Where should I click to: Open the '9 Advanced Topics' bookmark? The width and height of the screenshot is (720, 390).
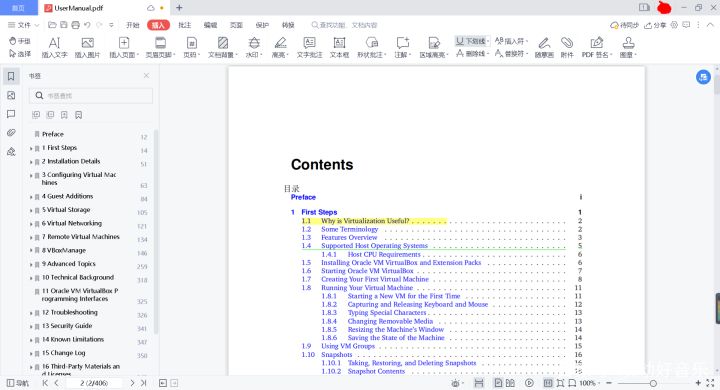click(x=69, y=264)
